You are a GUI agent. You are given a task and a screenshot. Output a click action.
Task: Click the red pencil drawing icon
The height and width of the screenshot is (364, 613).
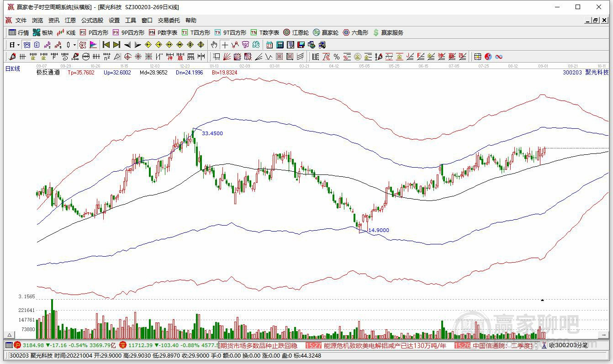tap(12, 57)
